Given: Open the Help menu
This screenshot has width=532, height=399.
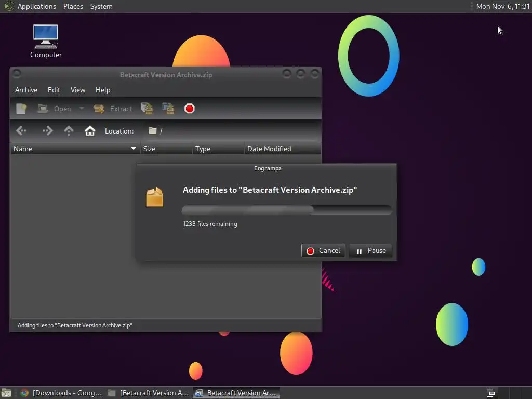Looking at the screenshot, I should (x=103, y=90).
